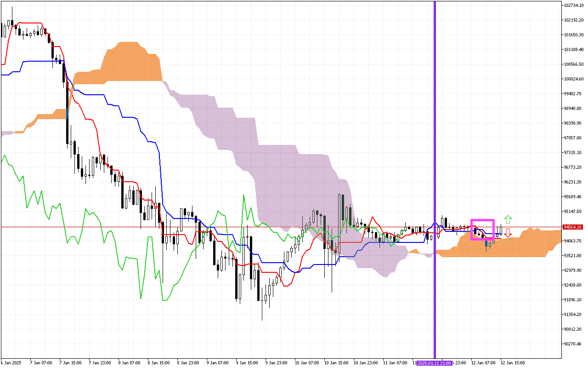The image size is (588, 368).
Task: Select price label 97315.10 on the axis
Action: 573,153
